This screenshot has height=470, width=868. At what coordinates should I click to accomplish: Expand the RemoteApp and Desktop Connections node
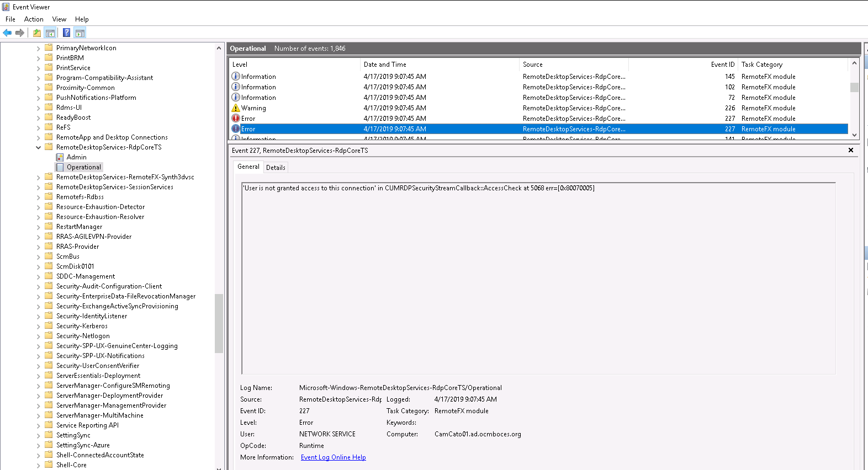[38, 137]
